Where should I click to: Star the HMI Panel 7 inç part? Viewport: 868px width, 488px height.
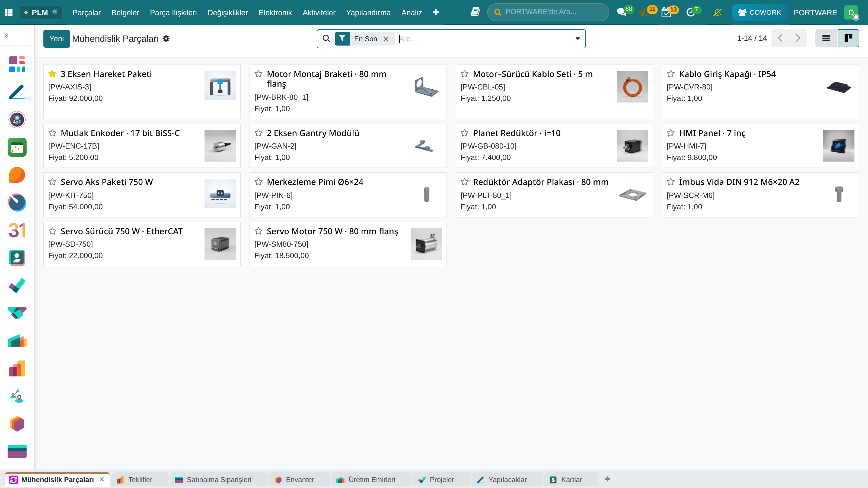[x=671, y=133]
